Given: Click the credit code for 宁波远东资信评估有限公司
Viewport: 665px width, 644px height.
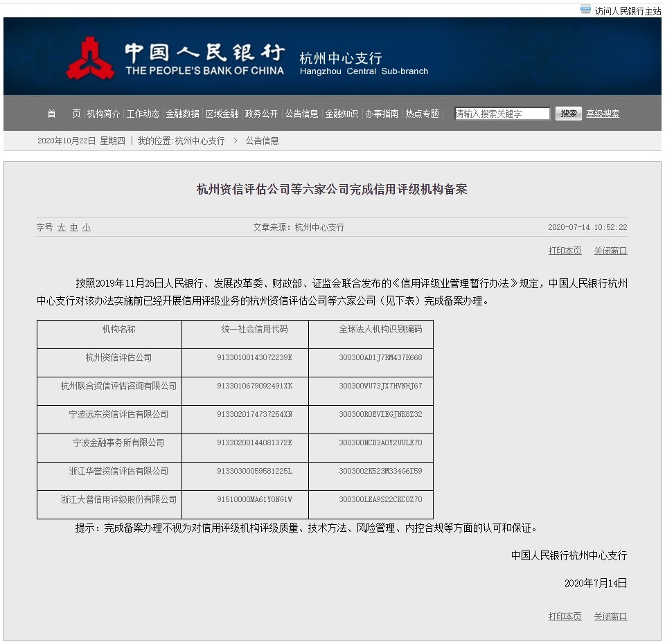Looking at the screenshot, I should (x=254, y=414).
